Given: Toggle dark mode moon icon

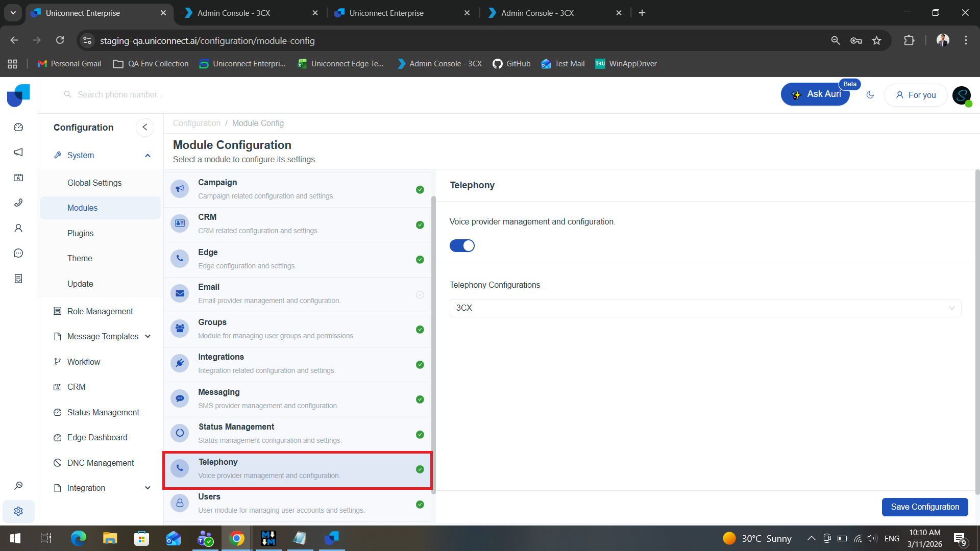Looking at the screenshot, I should [870, 95].
